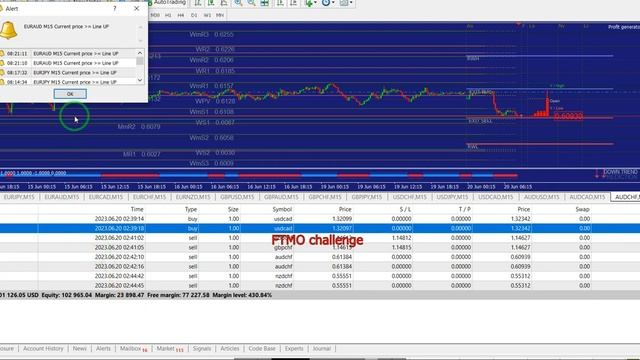Viewport: 640px width, 360px height.
Task: Switch chart to line chart type
Action: tap(224, 2)
